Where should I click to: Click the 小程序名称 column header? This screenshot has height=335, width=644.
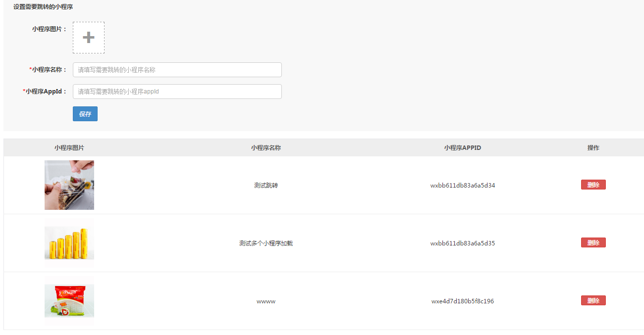266,148
